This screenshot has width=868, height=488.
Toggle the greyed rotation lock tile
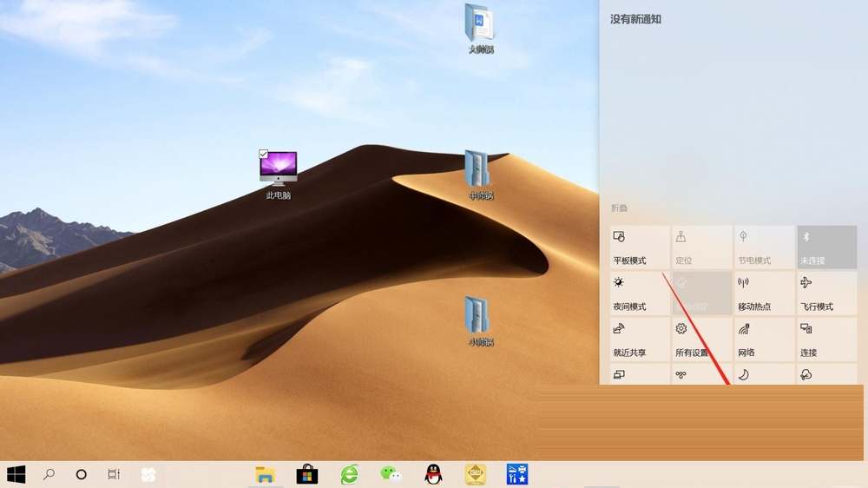coord(702,293)
